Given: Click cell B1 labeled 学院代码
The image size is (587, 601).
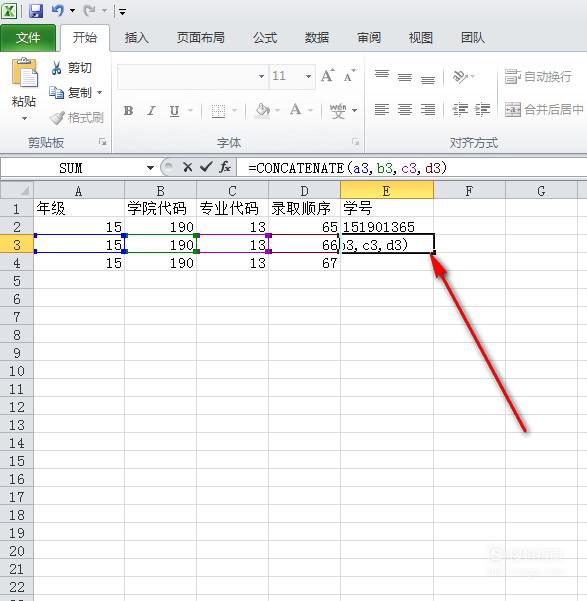Looking at the screenshot, I should [x=160, y=208].
